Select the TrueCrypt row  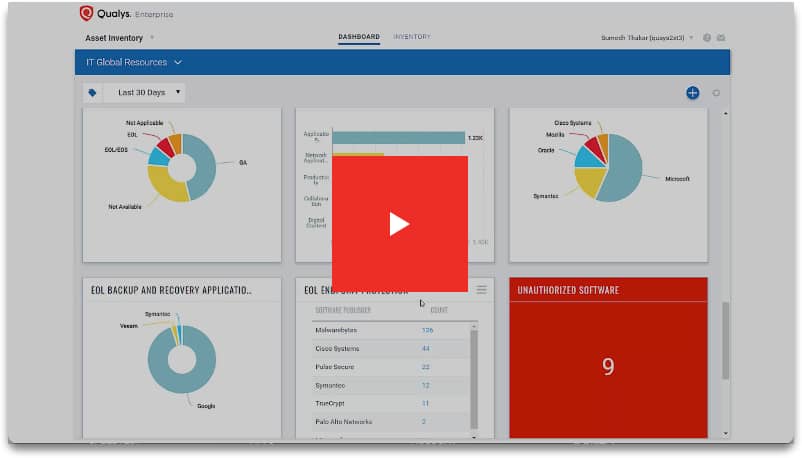[390, 403]
